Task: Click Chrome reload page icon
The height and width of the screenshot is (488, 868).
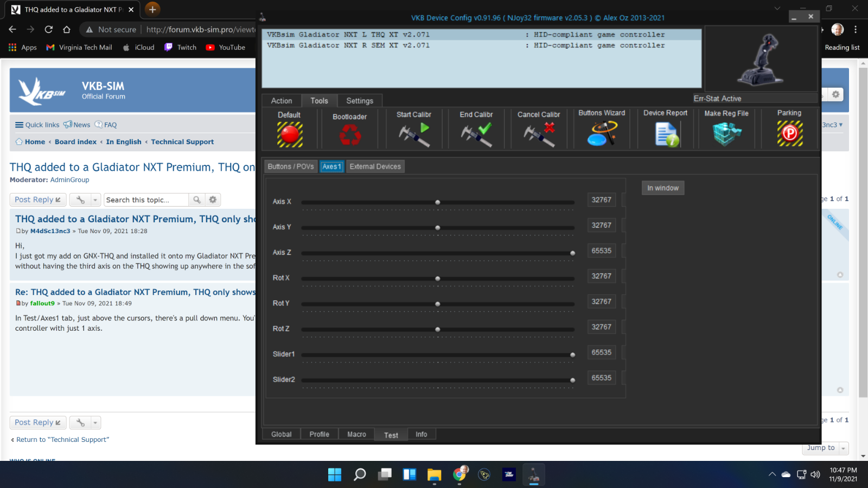Action: click(x=49, y=29)
